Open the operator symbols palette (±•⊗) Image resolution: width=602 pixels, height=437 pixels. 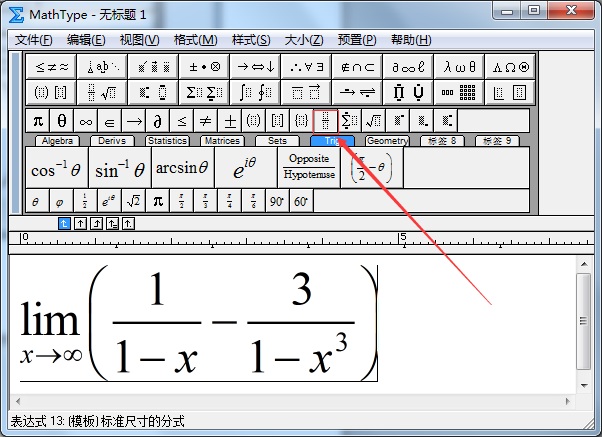(x=205, y=67)
